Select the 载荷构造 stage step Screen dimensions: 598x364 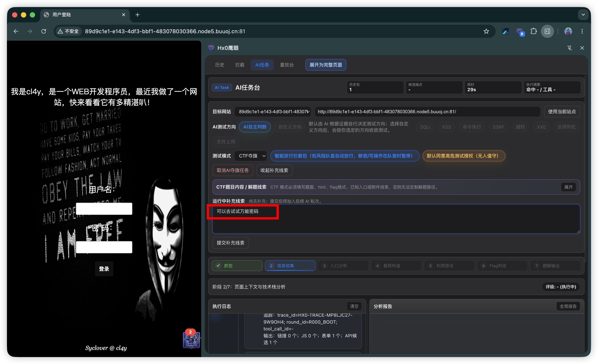[x=396, y=266]
